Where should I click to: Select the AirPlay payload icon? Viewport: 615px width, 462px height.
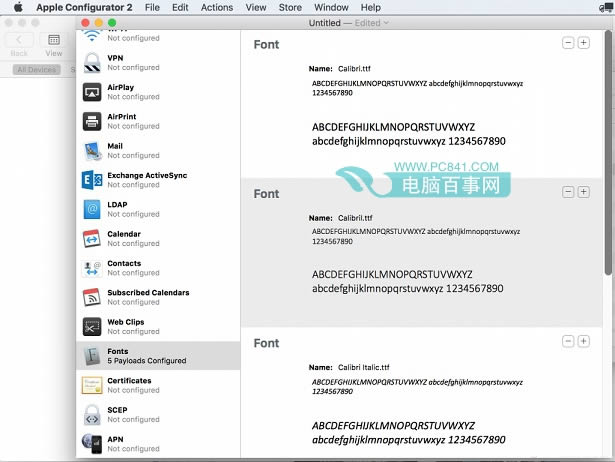point(92,92)
